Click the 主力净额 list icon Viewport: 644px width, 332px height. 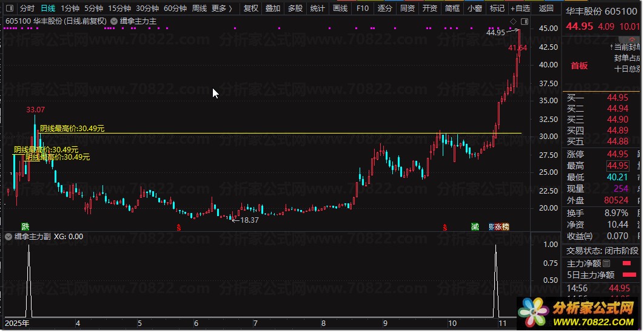606,263
